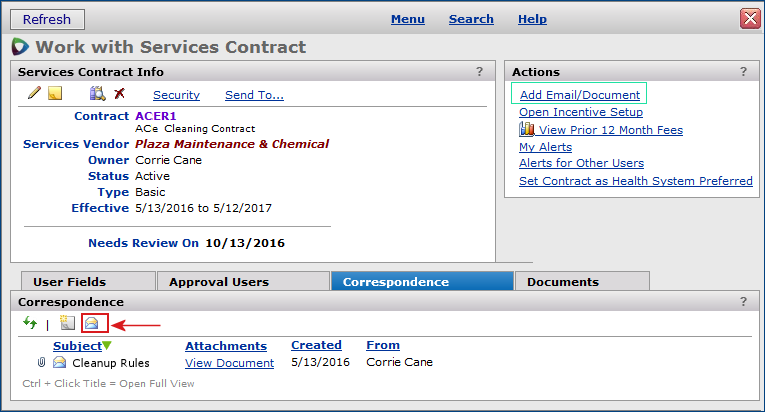The image size is (765, 412).
Task: Click the binoculars search icon
Action: [x=97, y=94]
